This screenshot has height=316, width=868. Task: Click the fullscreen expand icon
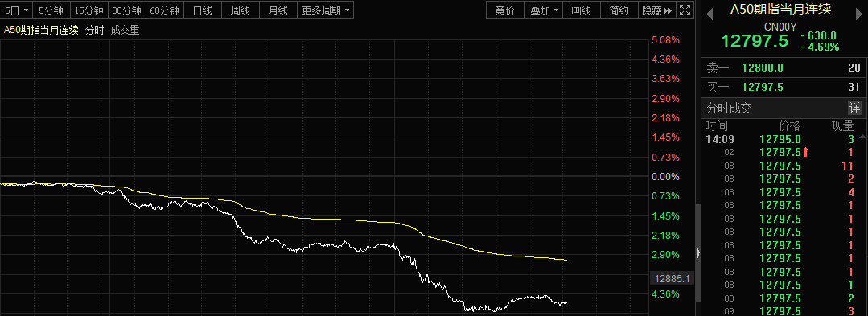point(685,10)
